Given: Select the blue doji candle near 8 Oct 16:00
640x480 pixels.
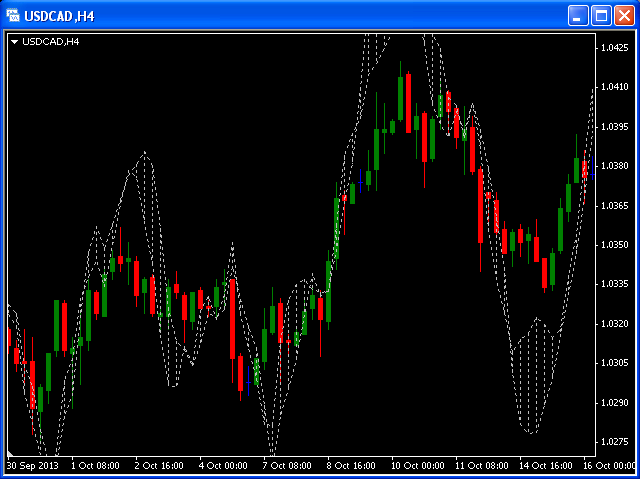Looking at the screenshot, I should coord(360,180).
